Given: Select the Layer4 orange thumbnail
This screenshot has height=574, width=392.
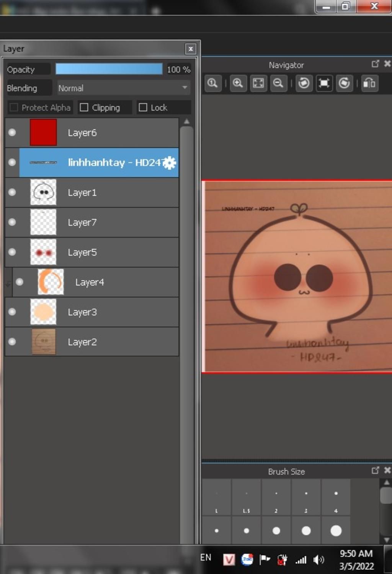Looking at the screenshot, I should 51,282.
